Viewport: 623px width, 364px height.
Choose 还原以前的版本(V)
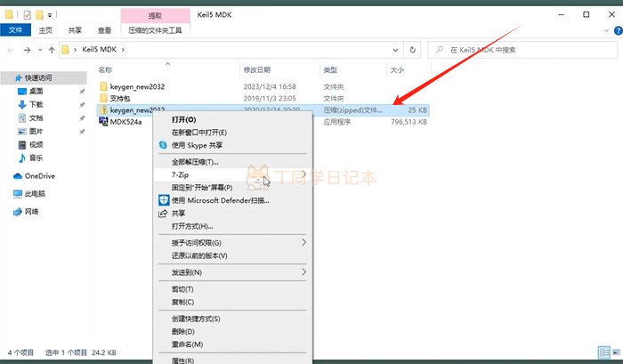[x=199, y=255]
